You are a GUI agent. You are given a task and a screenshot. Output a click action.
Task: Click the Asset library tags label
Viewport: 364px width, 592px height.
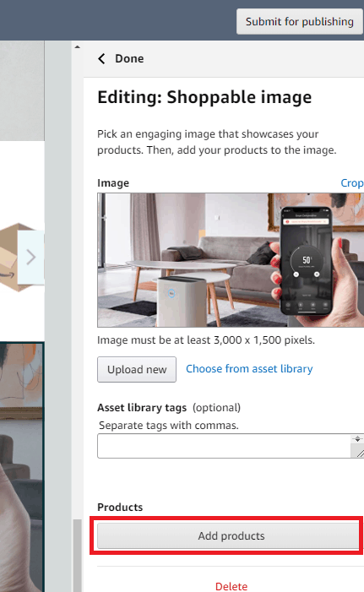click(x=142, y=408)
